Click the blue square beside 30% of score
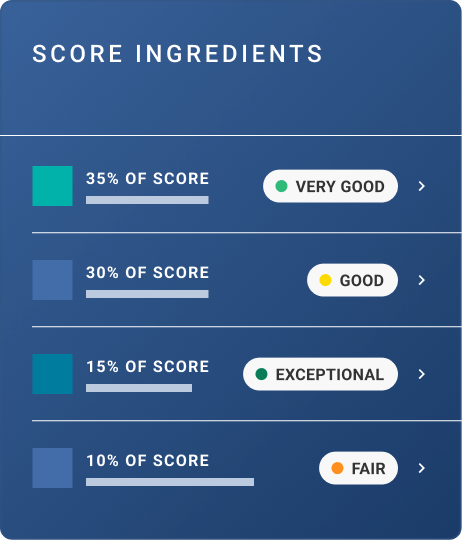Screen dimensions: 462x540 [52, 280]
